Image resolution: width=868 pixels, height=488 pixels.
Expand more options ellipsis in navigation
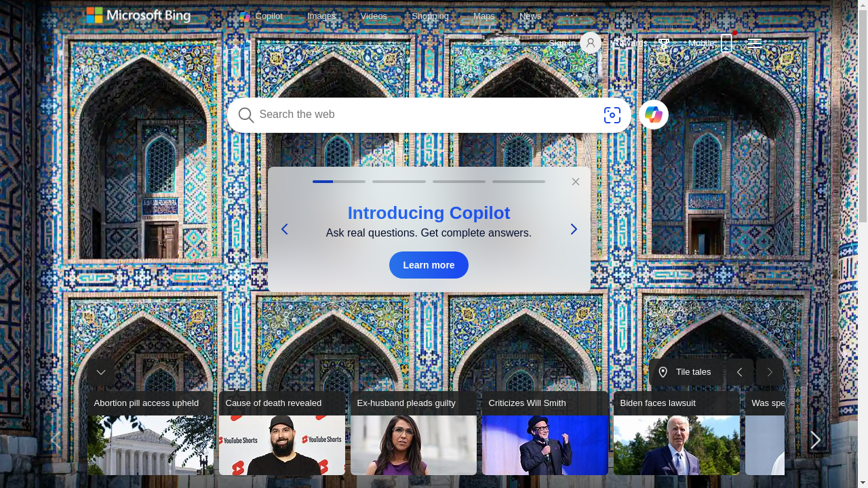(572, 16)
